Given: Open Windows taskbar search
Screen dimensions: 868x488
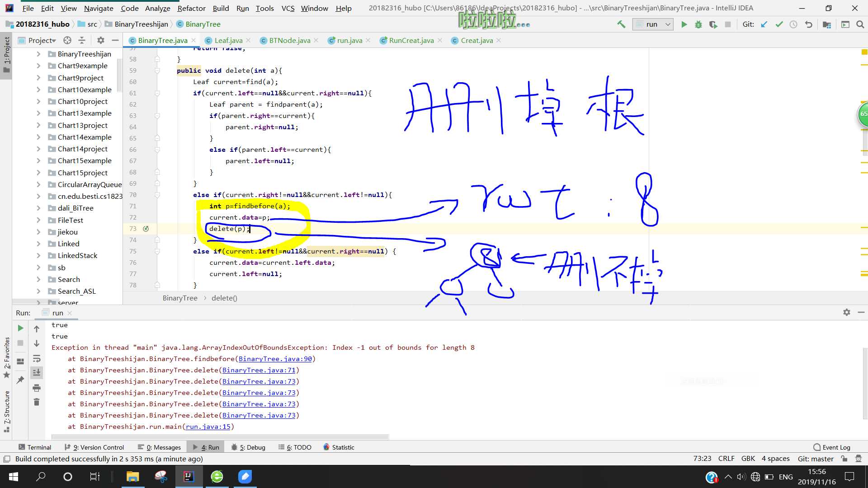Looking at the screenshot, I should coord(41,477).
